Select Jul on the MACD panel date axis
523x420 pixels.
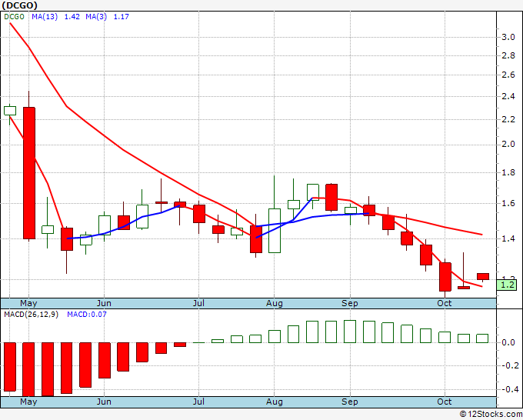(198, 402)
